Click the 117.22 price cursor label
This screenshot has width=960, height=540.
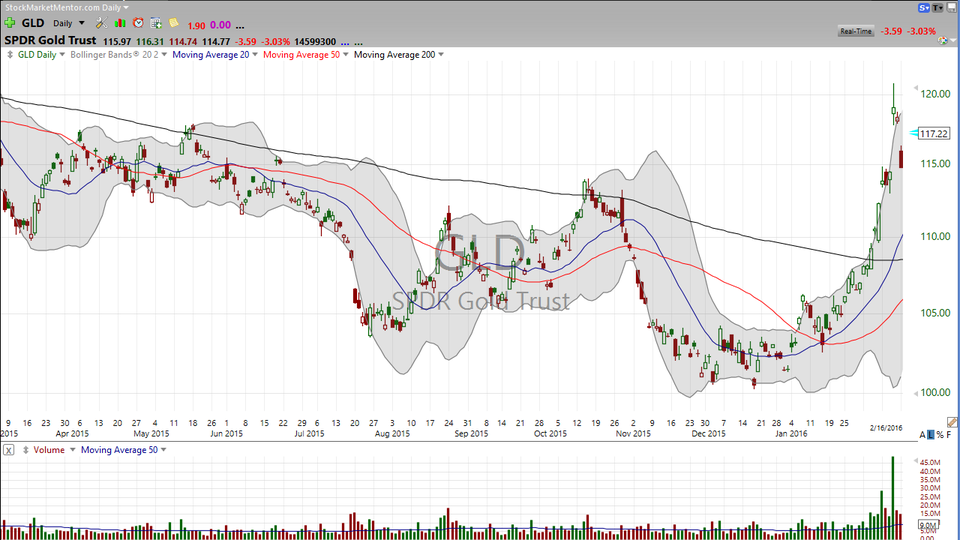coord(934,133)
